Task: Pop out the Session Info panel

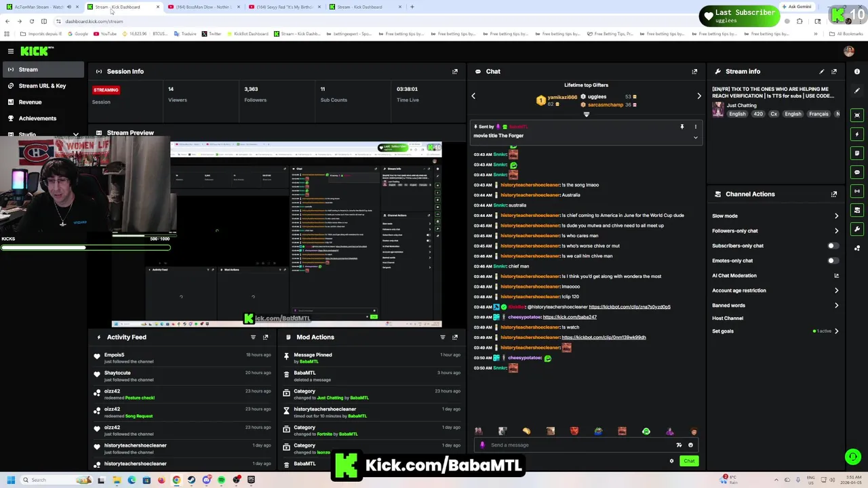Action: click(x=455, y=71)
